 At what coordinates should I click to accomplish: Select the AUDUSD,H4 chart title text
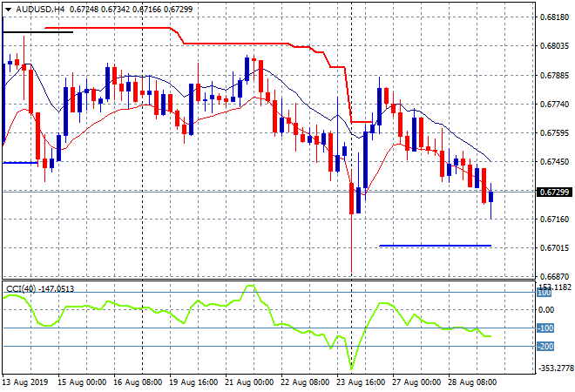(40, 10)
